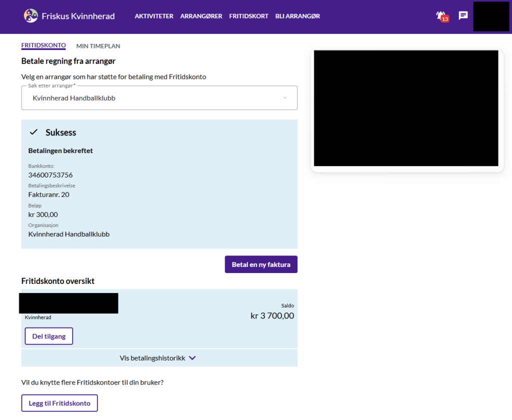This screenshot has height=420, width=512.
Task: Open the user profile in the header
Action: pos(490,16)
